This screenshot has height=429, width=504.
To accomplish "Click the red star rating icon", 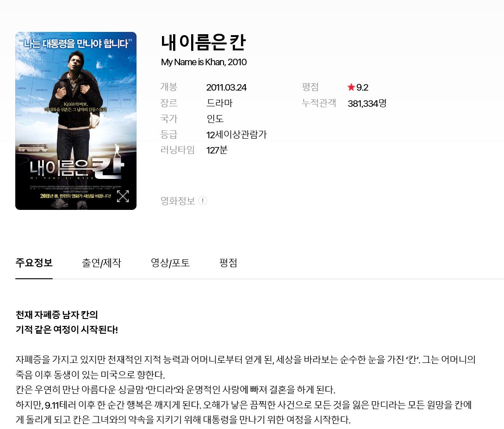I will pyautogui.click(x=351, y=87).
